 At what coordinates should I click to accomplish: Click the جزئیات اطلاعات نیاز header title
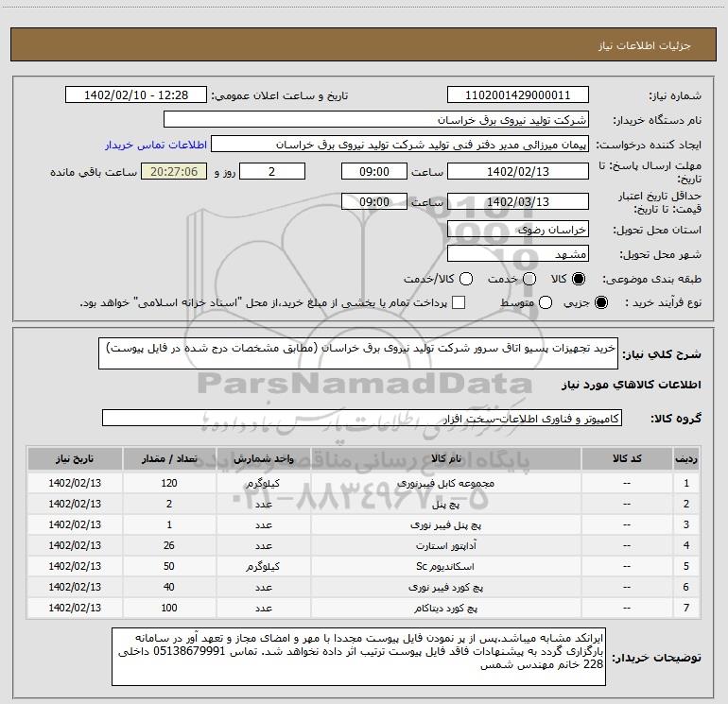(x=645, y=45)
